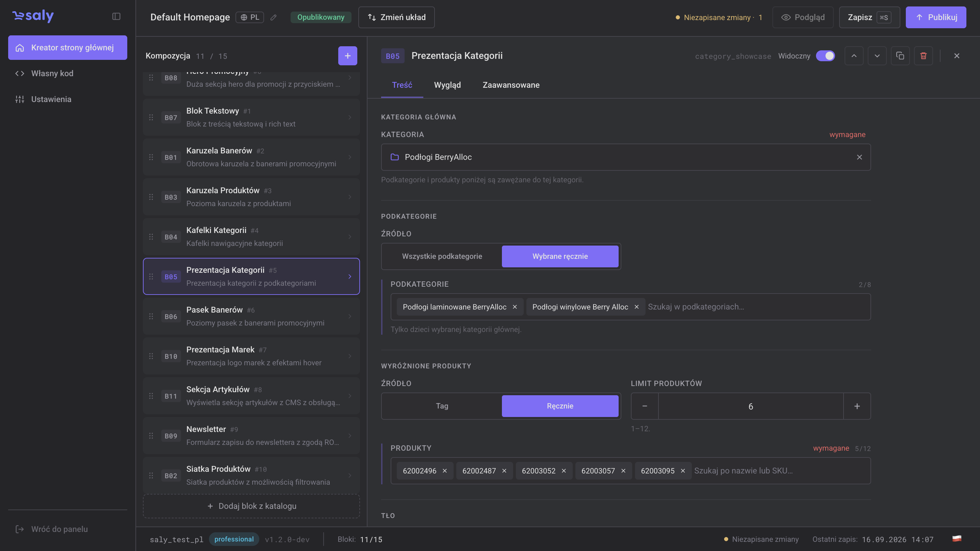Image resolution: width=980 pixels, height=551 pixels.
Task: Switch to the Zaawansowane tab
Action: click(511, 85)
